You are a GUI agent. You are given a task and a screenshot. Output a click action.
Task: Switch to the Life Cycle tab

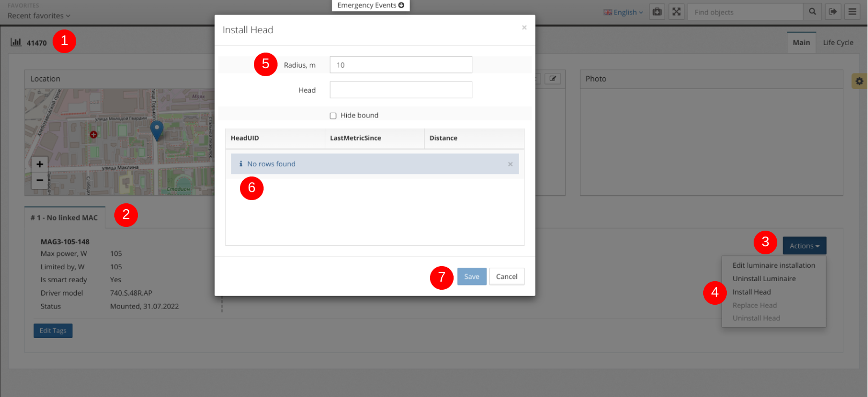tap(837, 42)
